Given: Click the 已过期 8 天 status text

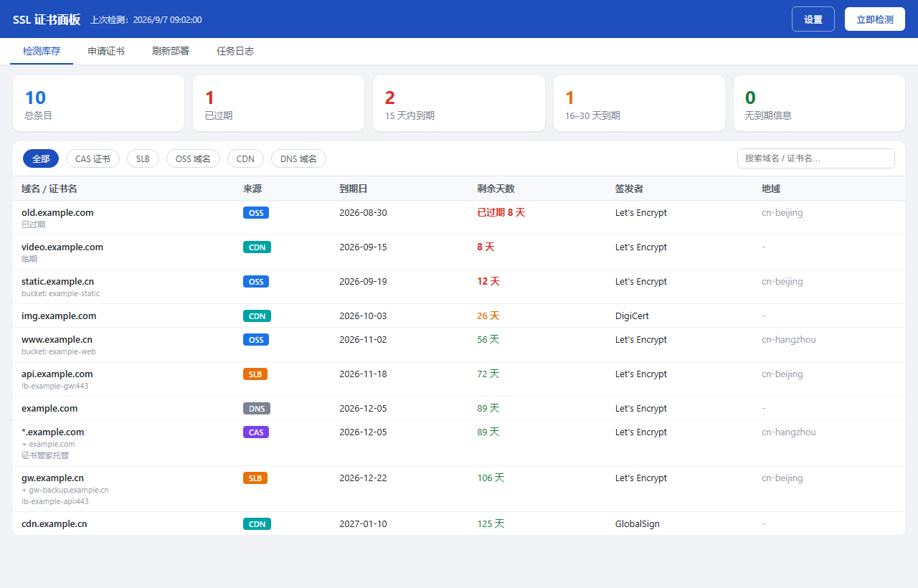Looking at the screenshot, I should pos(501,212).
